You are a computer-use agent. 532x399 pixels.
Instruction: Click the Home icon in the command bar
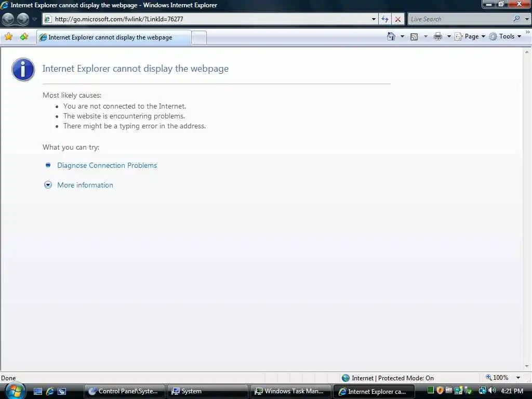[x=391, y=36]
